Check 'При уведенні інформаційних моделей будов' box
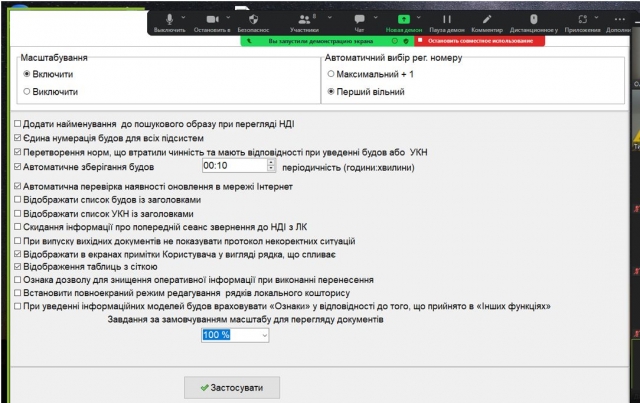Viewport: 640px width, 403px height. click(18, 306)
